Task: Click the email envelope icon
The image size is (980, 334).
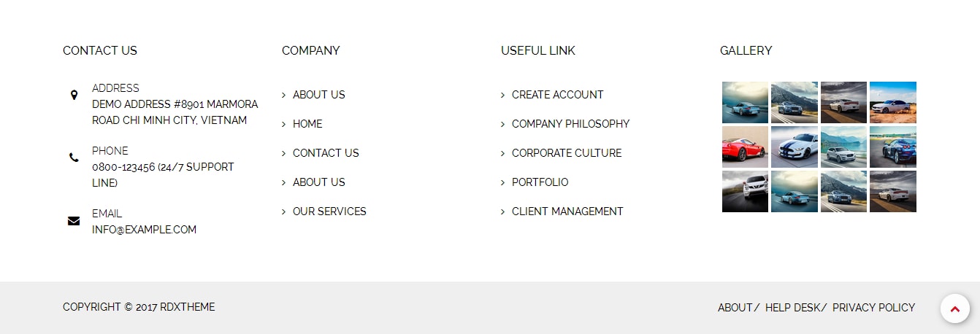Action: [x=74, y=221]
